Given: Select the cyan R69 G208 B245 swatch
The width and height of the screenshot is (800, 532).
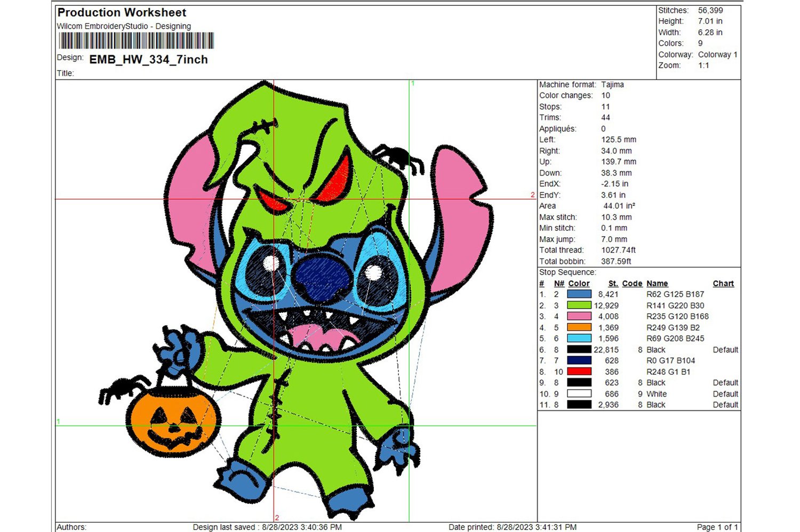Looking at the screenshot, I should (x=579, y=338).
